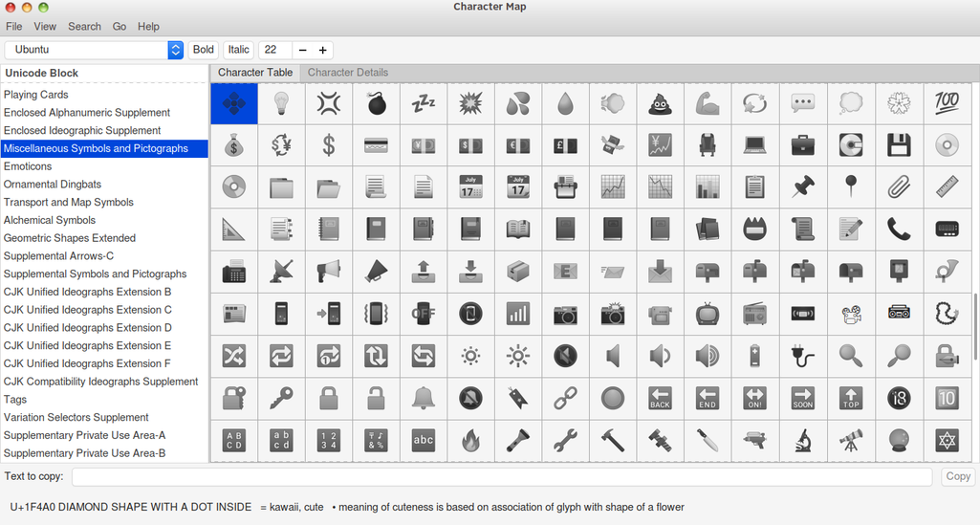This screenshot has height=525, width=980.
Task: Open the Go menu
Action: click(x=120, y=26)
